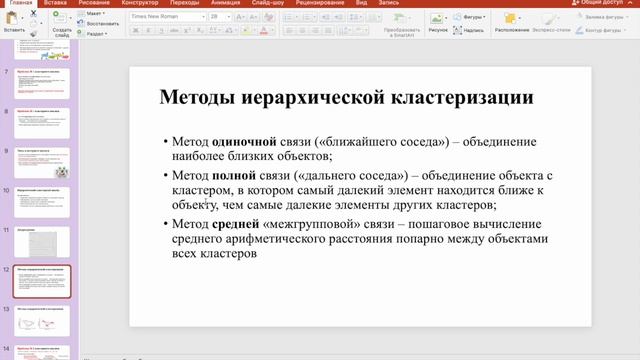
Task: Switch to the Переходы tab
Action: pos(184,3)
